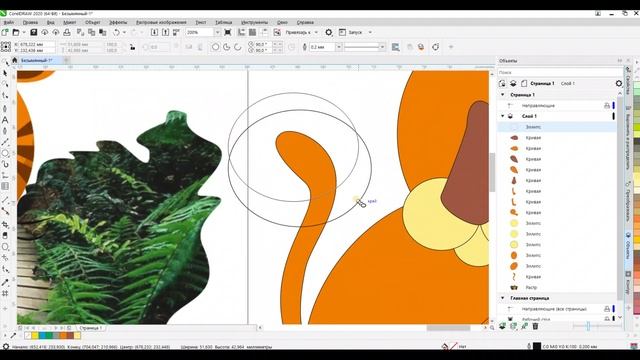Click the Import icon in the toolbar
640x360 pixels.
(x=154, y=32)
